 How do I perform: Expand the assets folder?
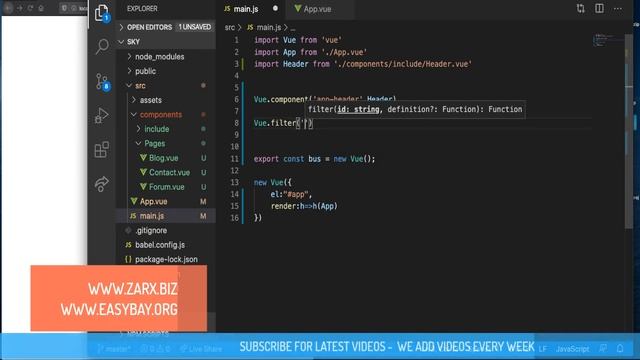pyautogui.click(x=151, y=100)
